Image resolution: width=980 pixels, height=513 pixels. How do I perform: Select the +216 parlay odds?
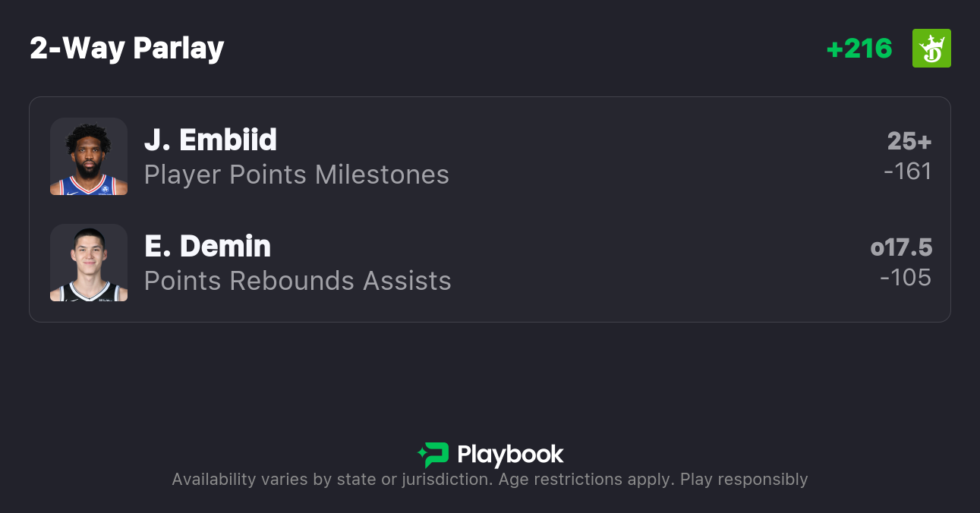pyautogui.click(x=859, y=49)
